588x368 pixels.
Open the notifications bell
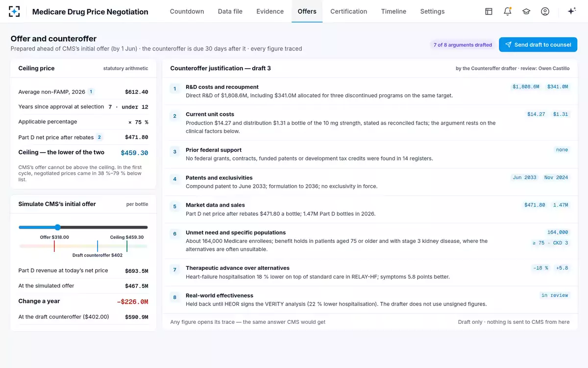[508, 11]
